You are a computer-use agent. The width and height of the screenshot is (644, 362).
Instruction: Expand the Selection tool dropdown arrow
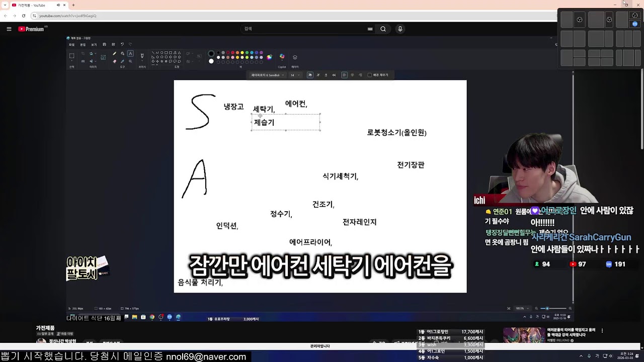[x=71, y=61]
